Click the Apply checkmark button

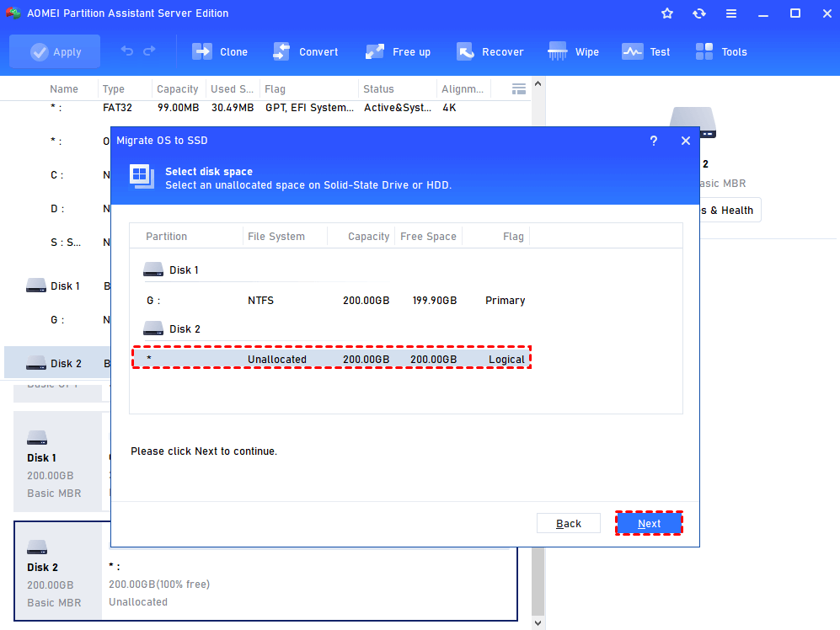[55, 52]
